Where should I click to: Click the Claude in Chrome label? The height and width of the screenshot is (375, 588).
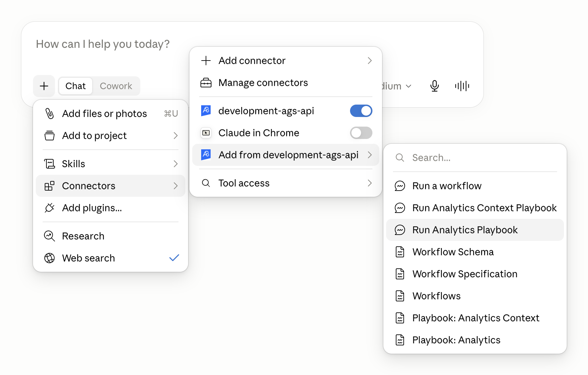[x=259, y=133]
